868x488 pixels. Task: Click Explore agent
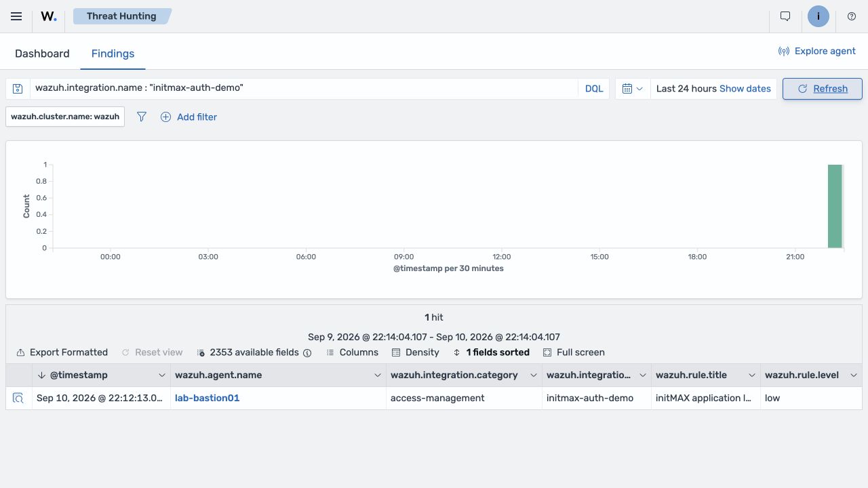(816, 51)
